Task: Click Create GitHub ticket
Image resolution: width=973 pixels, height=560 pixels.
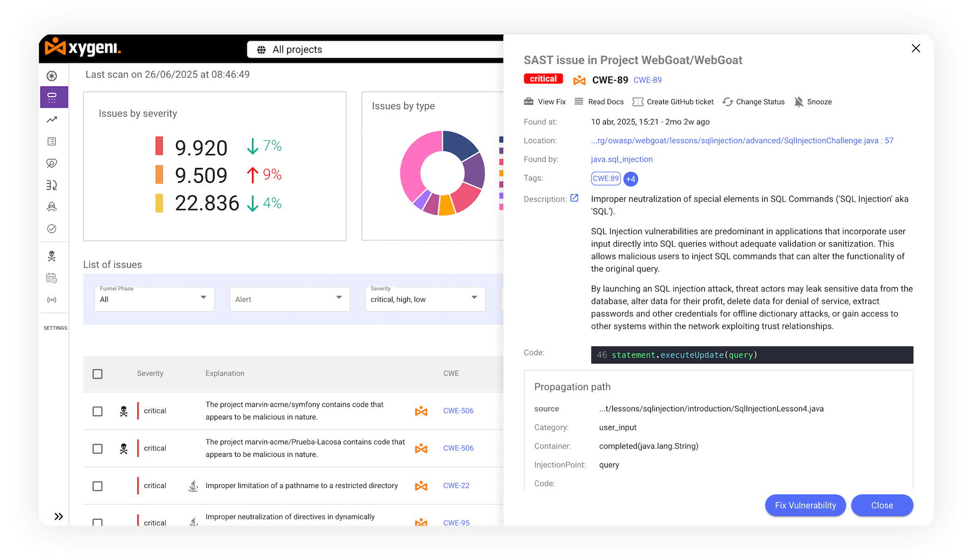Action: (673, 102)
